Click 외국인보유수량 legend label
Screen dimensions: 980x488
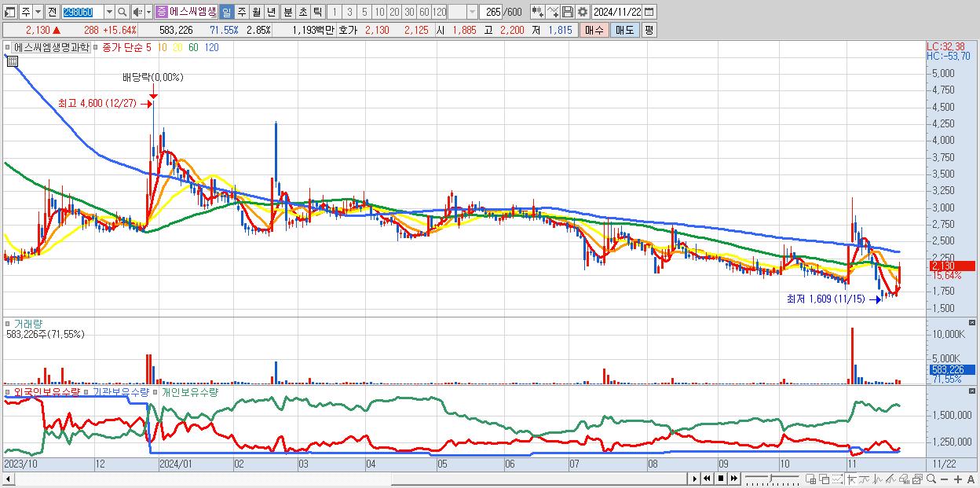46,391
